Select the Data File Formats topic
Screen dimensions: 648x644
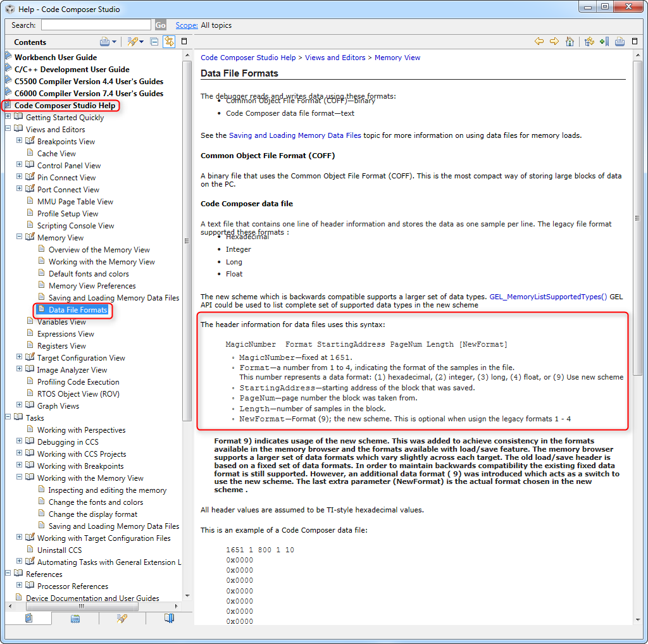(x=78, y=310)
